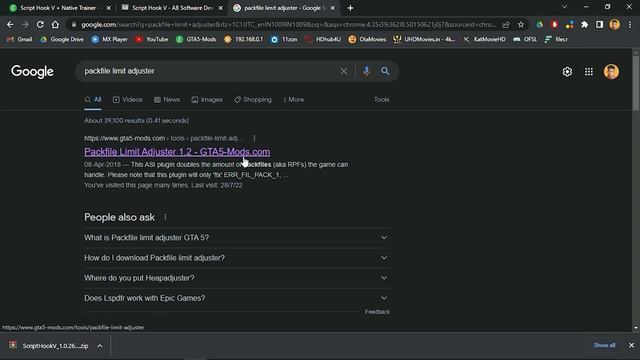Open the OlaMovies bookmark
This screenshot has width=640, height=360.
click(x=367, y=39)
